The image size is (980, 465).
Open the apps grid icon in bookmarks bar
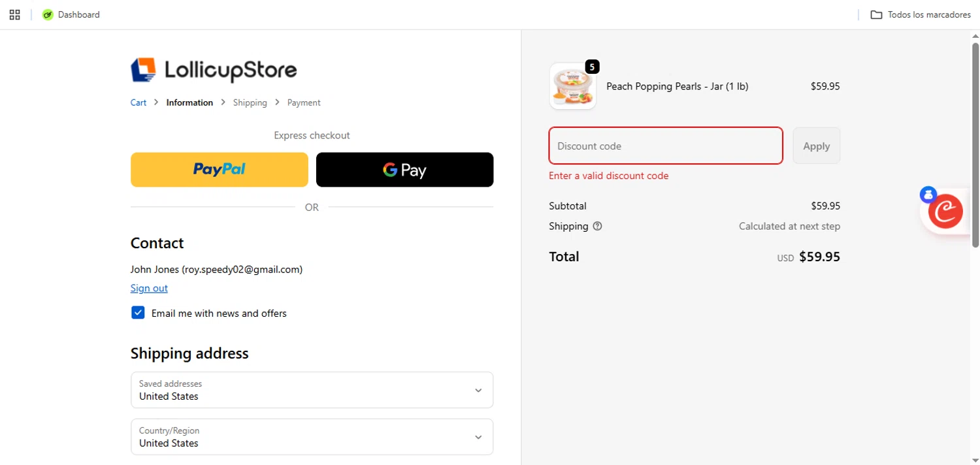click(14, 14)
